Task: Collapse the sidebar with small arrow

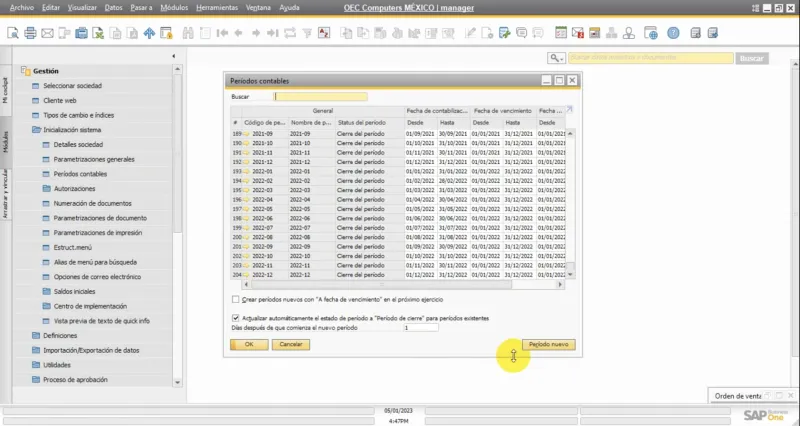Action: (173, 56)
